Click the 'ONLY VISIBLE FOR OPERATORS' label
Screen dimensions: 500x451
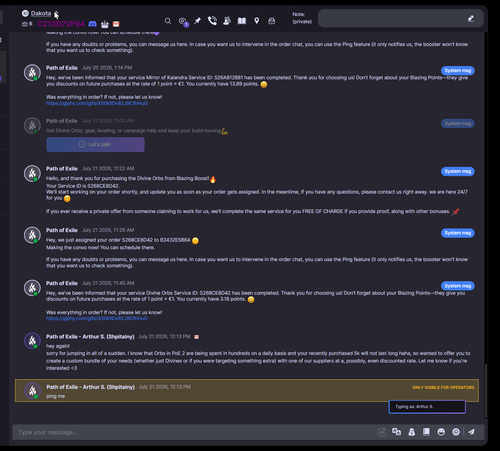[443, 387]
